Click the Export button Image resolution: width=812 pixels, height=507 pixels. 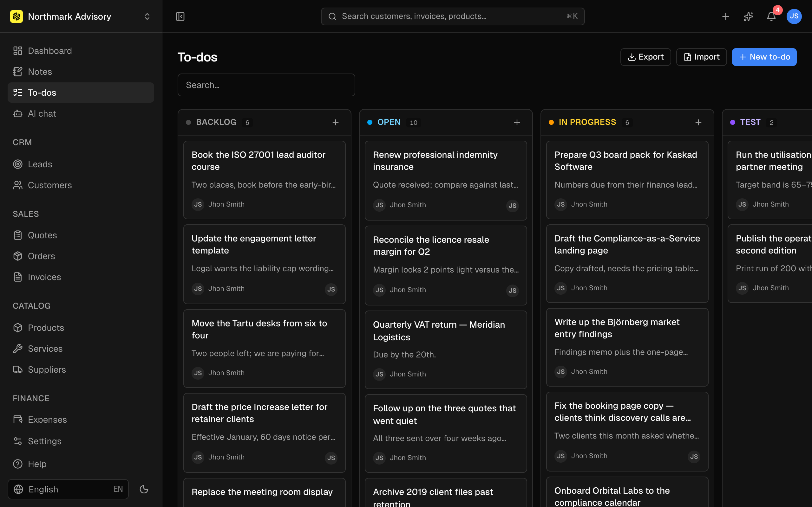click(645, 57)
